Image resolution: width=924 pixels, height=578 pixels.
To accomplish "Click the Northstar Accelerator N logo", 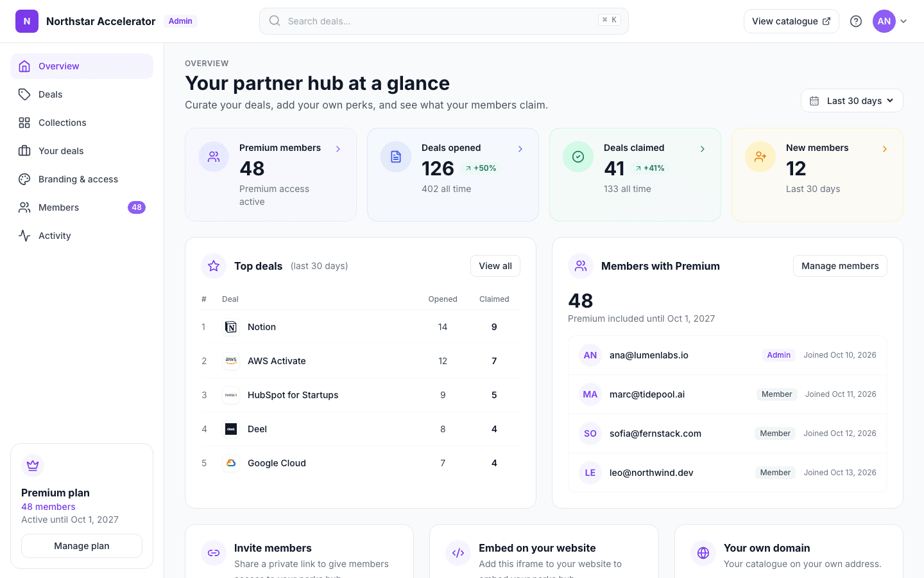I will pyautogui.click(x=27, y=21).
